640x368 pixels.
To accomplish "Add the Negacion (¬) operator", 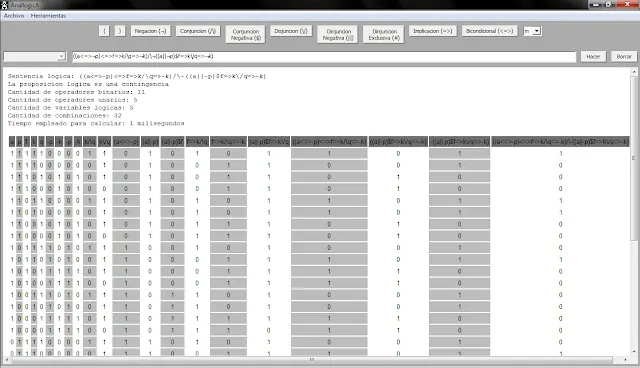I will tap(151, 31).
